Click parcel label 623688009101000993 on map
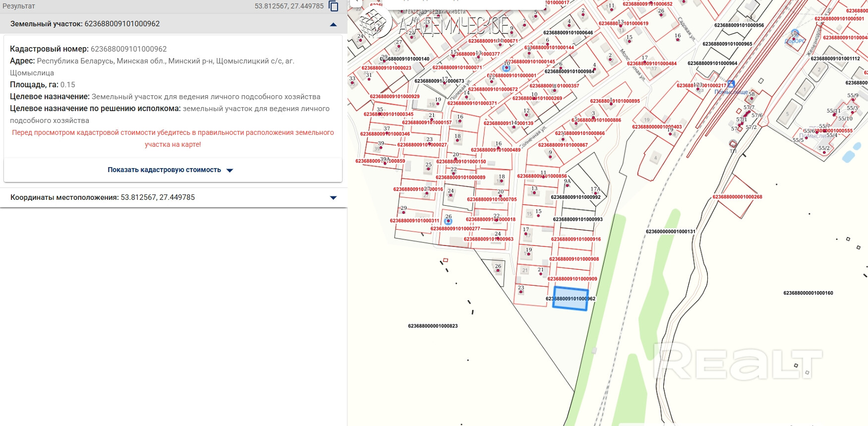Viewport: 868px width, 426px height. (x=578, y=219)
